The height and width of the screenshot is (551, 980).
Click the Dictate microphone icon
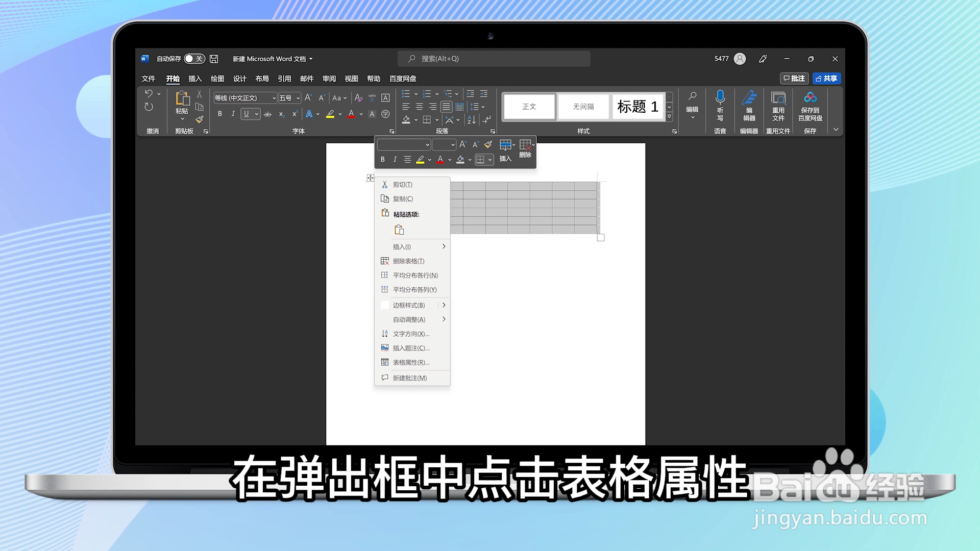point(720,97)
